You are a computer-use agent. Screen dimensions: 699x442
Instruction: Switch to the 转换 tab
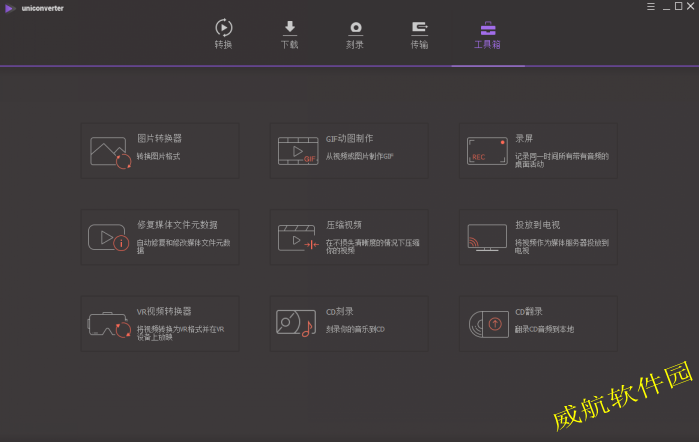224,34
